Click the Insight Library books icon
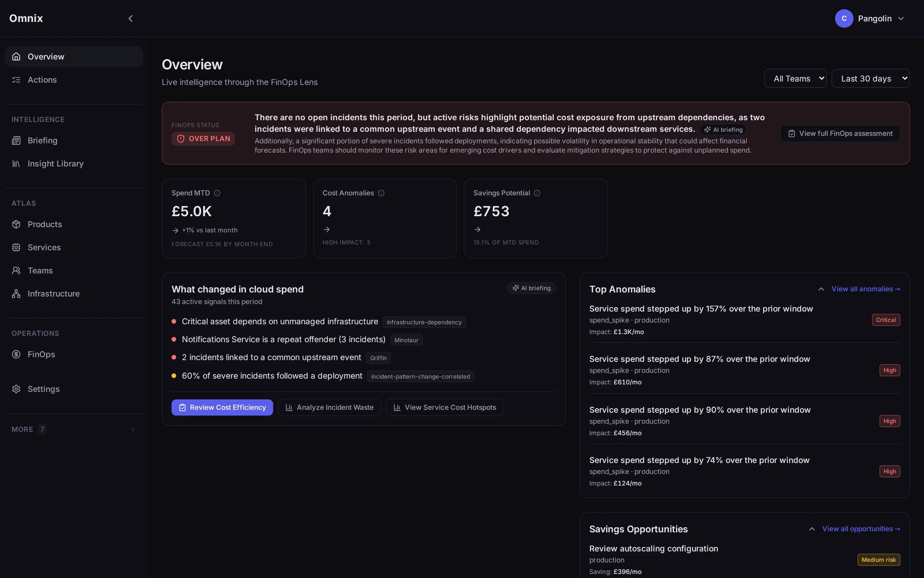This screenshot has height=578, width=924. coord(16,164)
